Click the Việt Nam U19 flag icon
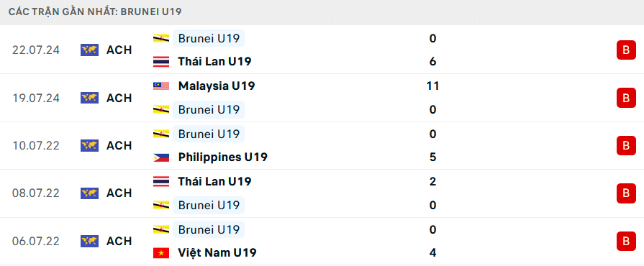This screenshot has width=644, height=266. (161, 253)
